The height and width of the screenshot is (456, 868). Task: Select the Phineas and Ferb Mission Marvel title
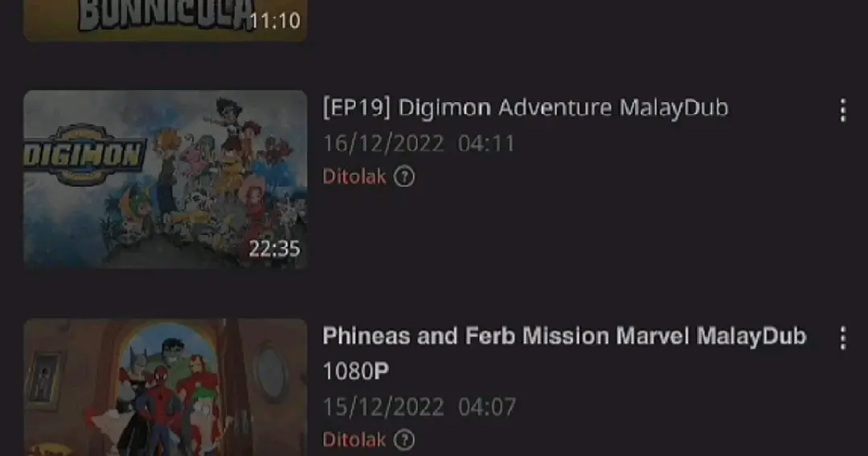coord(564,353)
